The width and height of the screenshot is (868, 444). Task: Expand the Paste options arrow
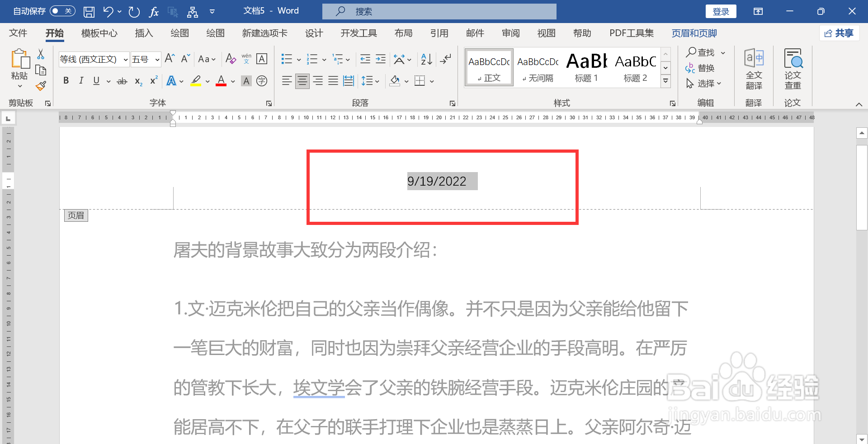19,86
